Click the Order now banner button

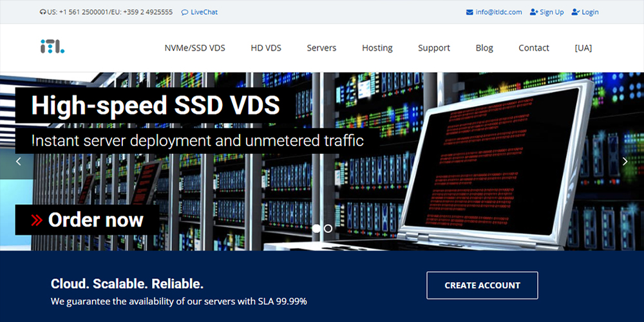87,220
